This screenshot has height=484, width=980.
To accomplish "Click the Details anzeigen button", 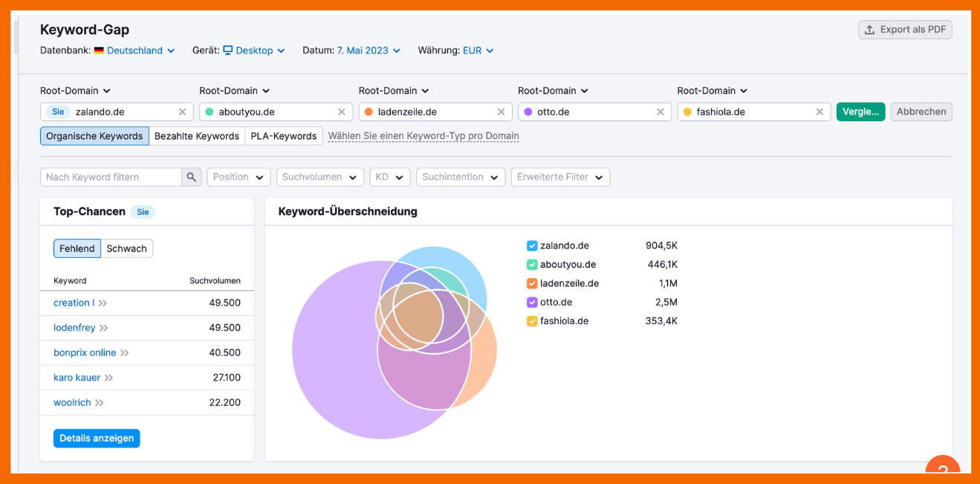I will pos(97,439).
